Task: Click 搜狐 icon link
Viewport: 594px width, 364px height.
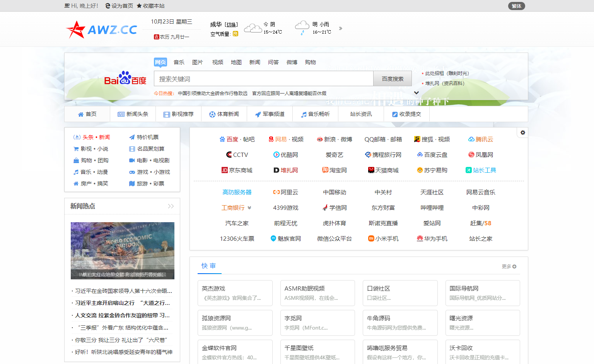Action: pyautogui.click(x=417, y=139)
